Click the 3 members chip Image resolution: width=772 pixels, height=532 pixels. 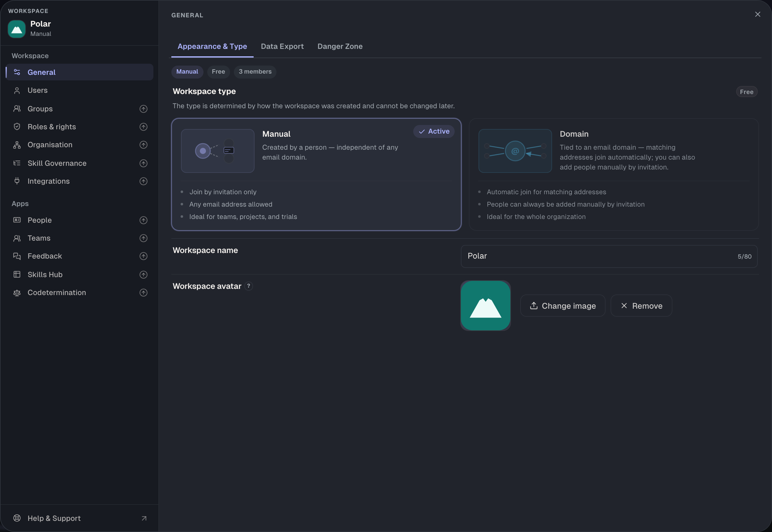click(255, 72)
